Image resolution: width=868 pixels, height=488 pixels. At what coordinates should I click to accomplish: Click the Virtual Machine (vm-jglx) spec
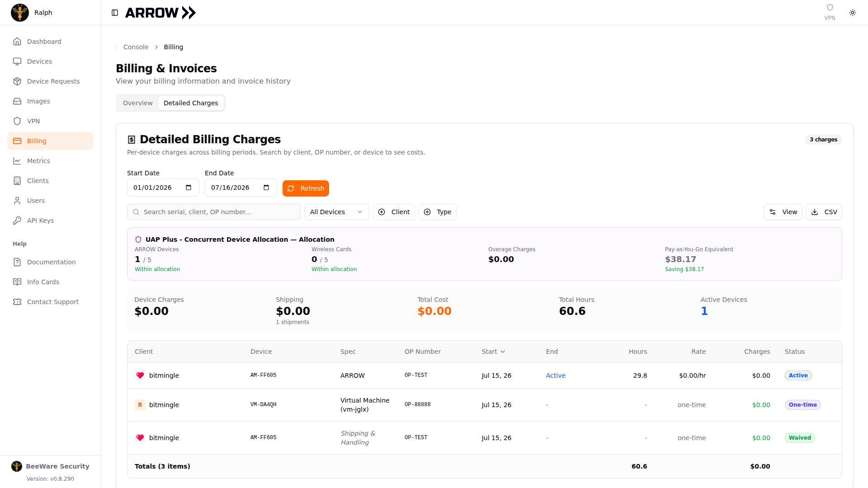coord(365,405)
